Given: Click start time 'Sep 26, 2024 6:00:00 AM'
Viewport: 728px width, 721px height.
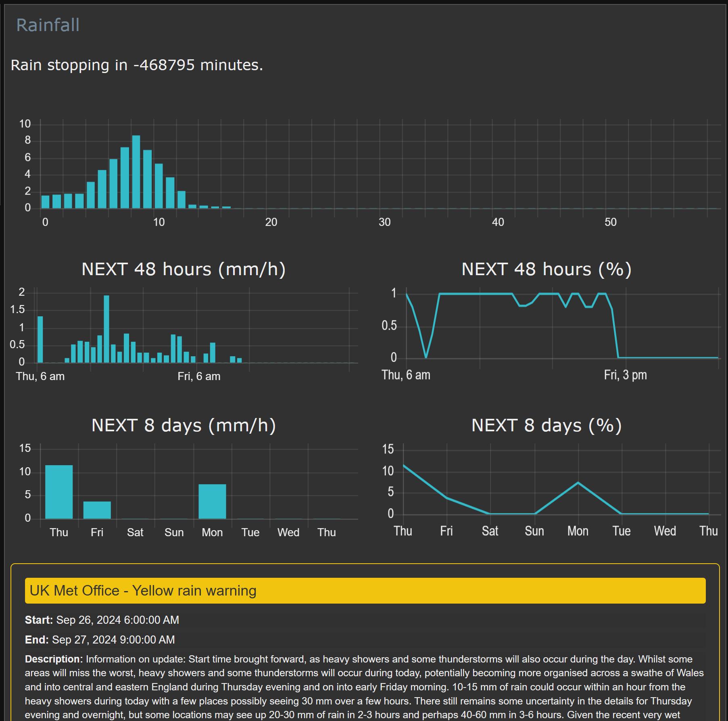Looking at the screenshot, I should point(118,620).
